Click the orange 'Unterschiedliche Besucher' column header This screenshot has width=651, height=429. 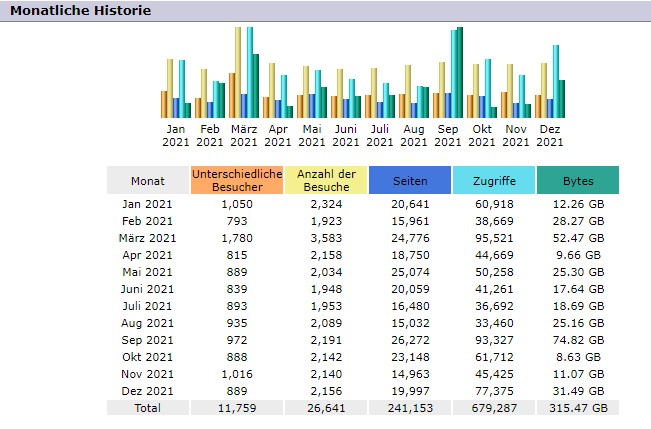tap(238, 181)
